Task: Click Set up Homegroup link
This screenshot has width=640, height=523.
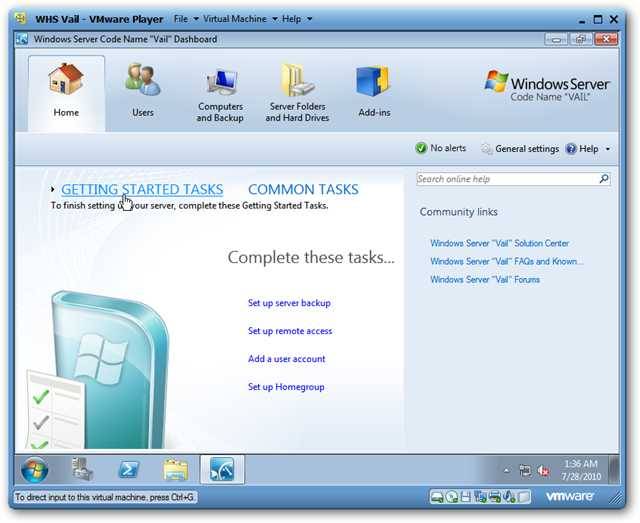Action: [x=286, y=387]
